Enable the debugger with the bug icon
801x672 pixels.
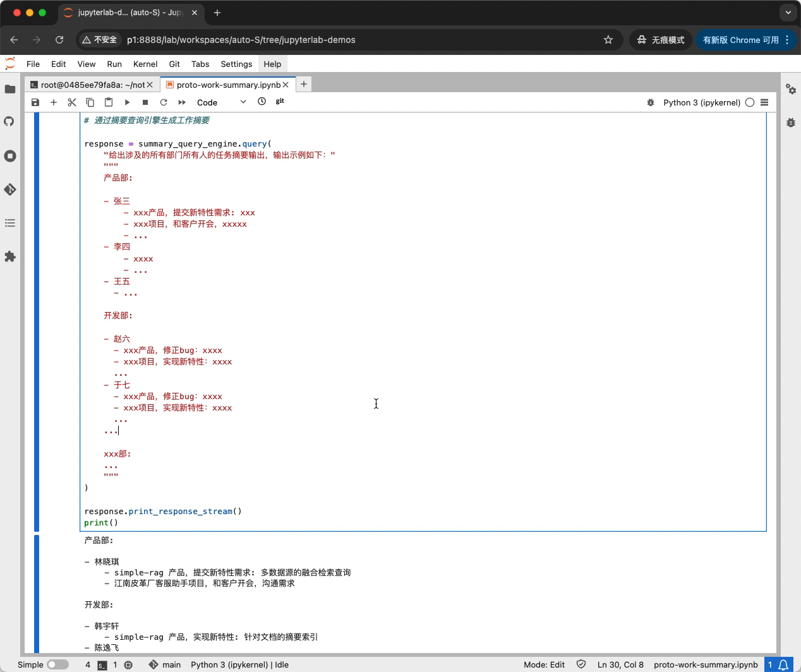[x=651, y=102]
